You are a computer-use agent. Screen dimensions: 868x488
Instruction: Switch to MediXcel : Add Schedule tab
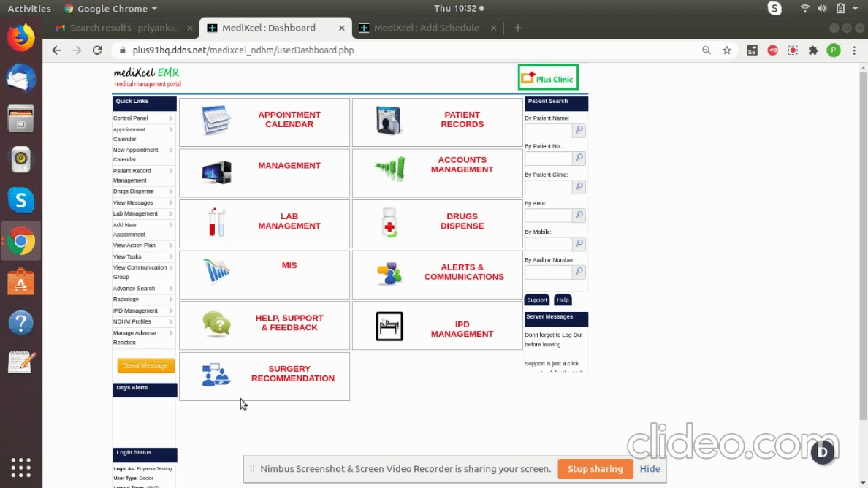coord(427,28)
